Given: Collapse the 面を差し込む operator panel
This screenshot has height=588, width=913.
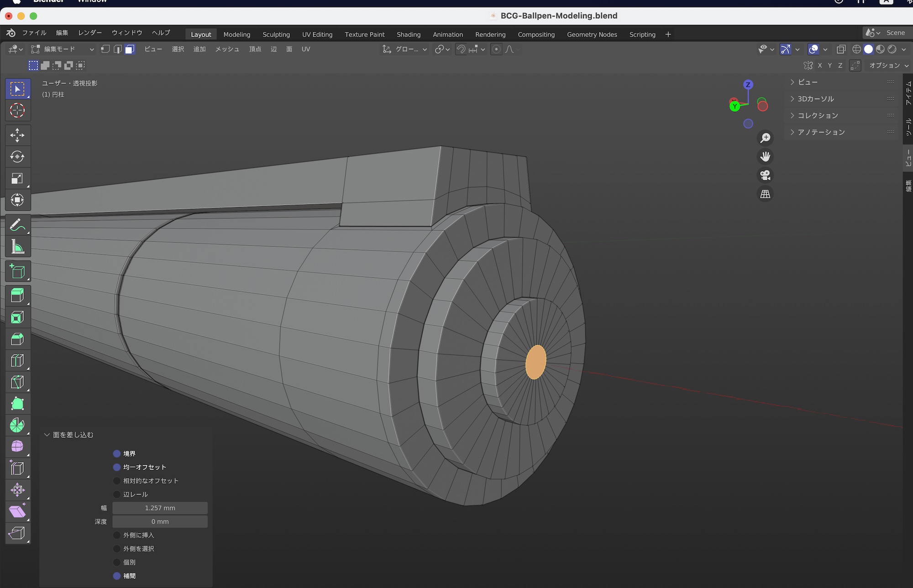Looking at the screenshot, I should pos(47,435).
